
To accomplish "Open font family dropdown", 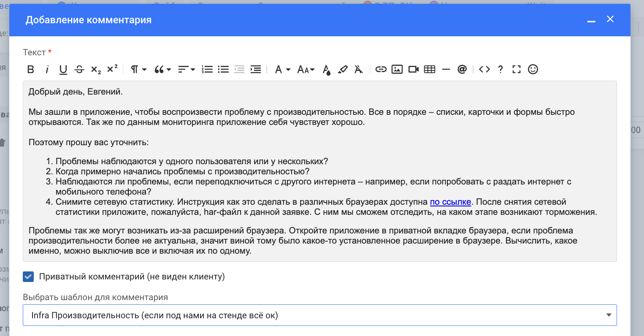I will (x=282, y=69).
